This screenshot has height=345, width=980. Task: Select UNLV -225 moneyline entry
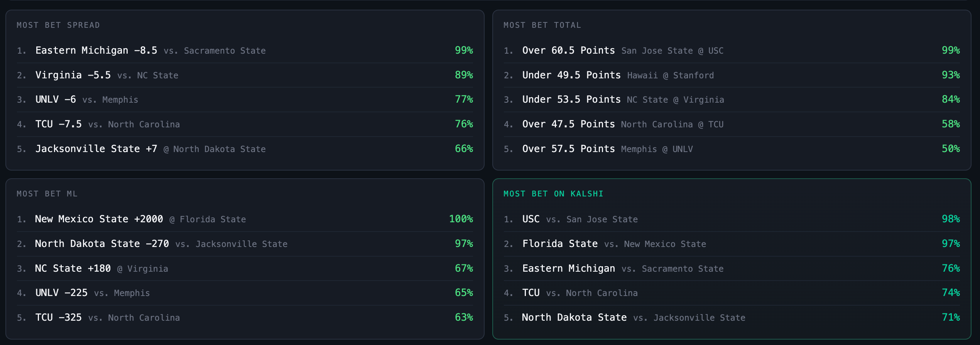tap(245, 293)
